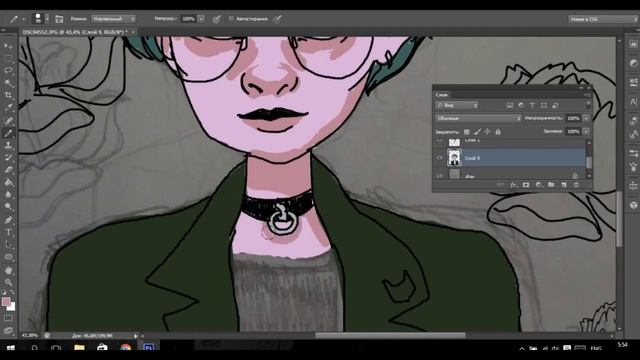Enable the Автостирание checkbox
The width and height of the screenshot is (640, 360).
coord(231,19)
